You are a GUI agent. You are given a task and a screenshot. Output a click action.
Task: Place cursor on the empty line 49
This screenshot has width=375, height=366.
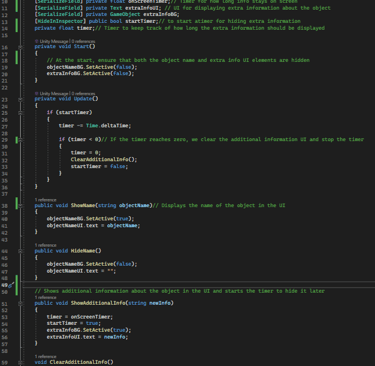(200, 285)
